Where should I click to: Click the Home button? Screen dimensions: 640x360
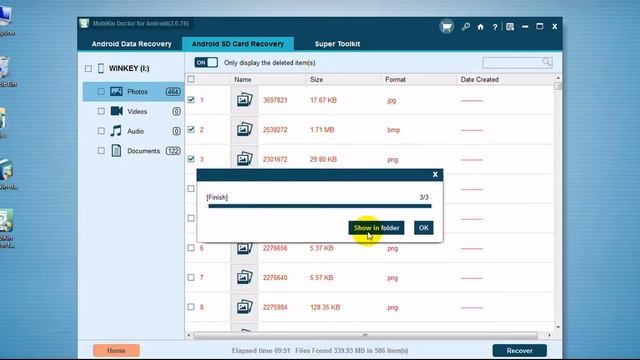pos(116,351)
